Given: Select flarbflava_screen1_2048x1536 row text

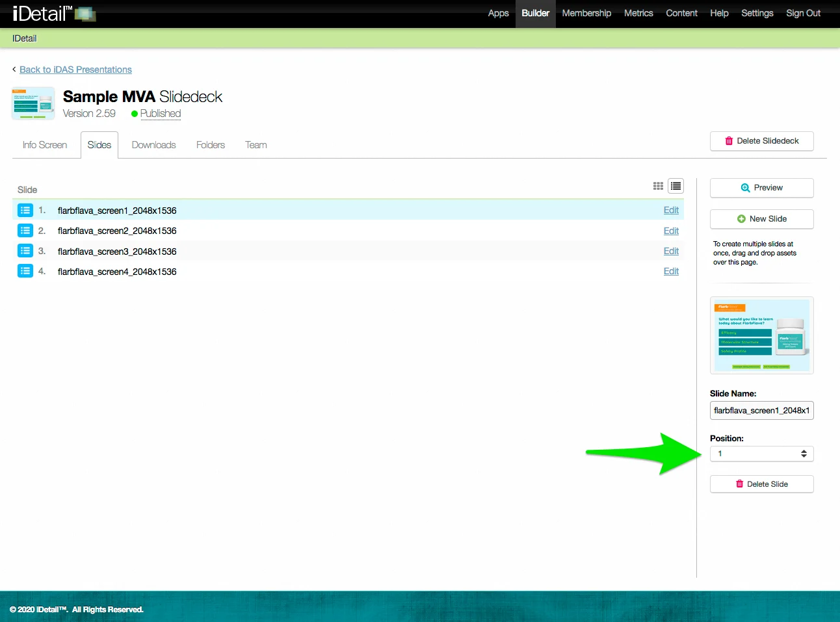Looking at the screenshot, I should click(x=117, y=211).
